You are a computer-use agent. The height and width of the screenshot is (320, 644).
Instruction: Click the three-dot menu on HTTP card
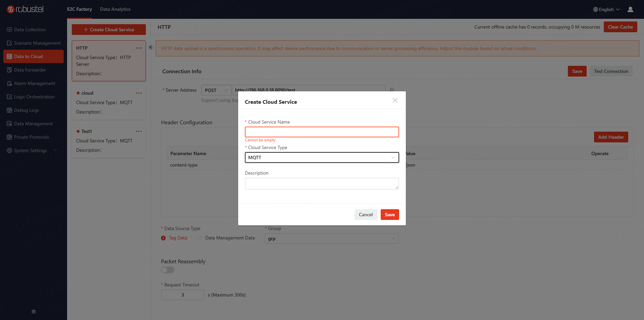[139, 48]
